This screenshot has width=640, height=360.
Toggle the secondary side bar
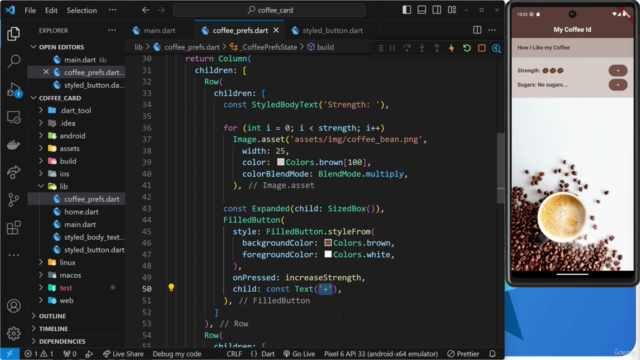coord(436,10)
